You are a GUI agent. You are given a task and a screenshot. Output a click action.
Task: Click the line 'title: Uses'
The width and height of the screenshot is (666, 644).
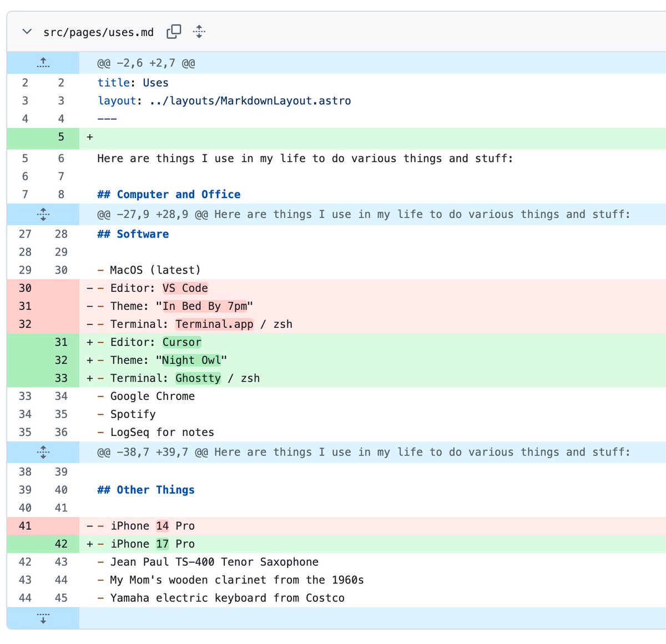pos(133,83)
